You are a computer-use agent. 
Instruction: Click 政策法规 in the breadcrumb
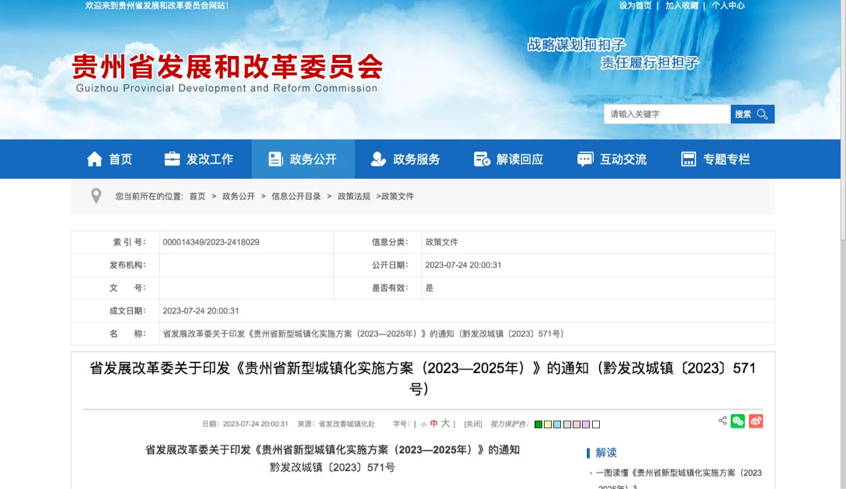point(354,196)
